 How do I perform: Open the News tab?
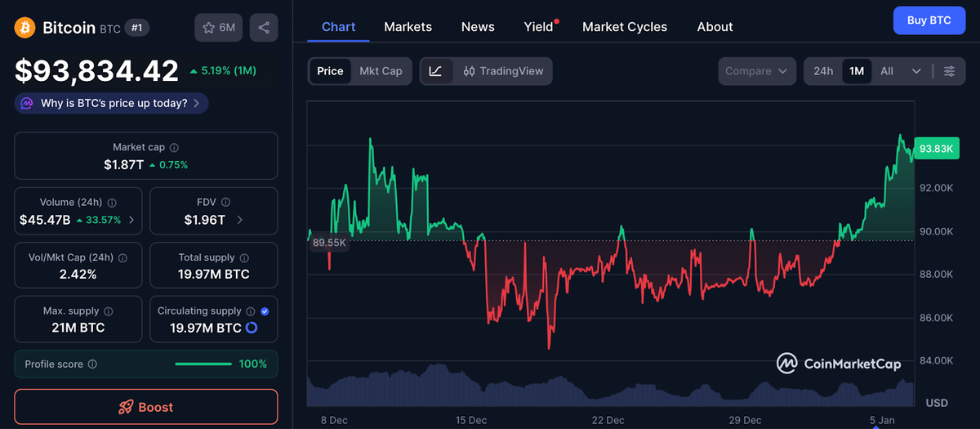pyautogui.click(x=478, y=27)
